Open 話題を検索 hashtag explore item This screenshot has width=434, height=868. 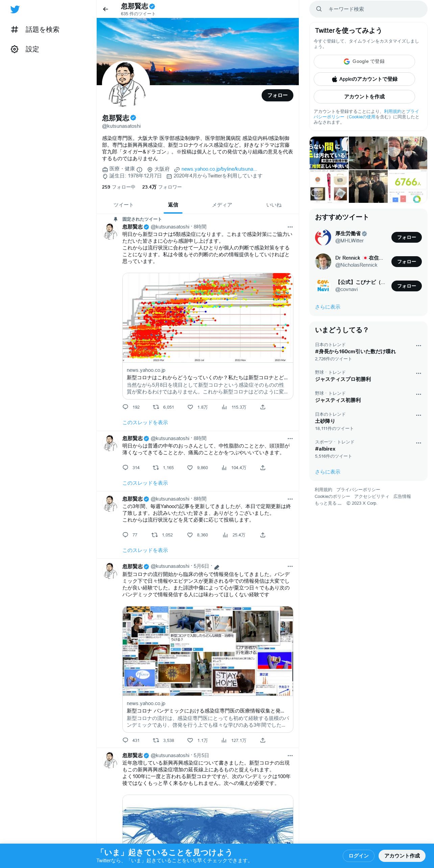(x=35, y=30)
